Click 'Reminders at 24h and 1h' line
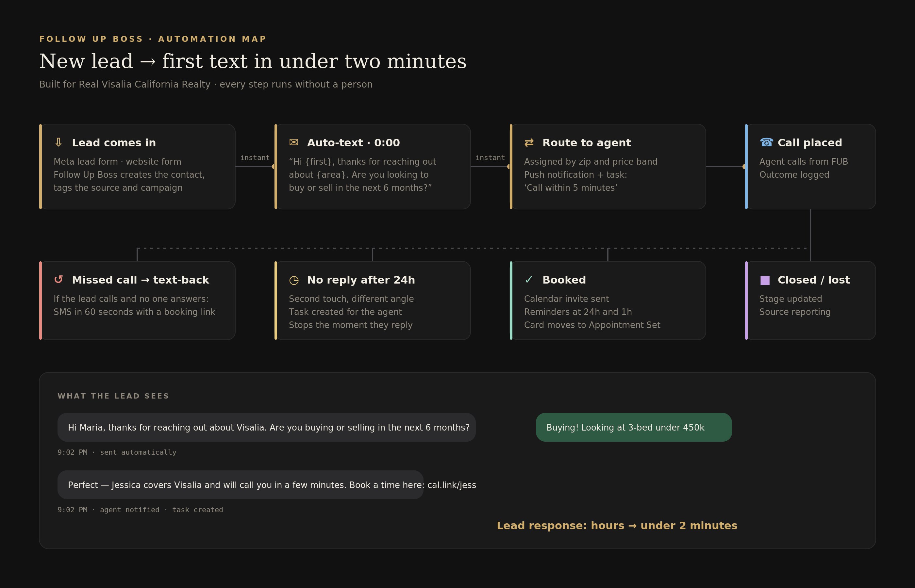The width and height of the screenshot is (915, 588). click(578, 312)
